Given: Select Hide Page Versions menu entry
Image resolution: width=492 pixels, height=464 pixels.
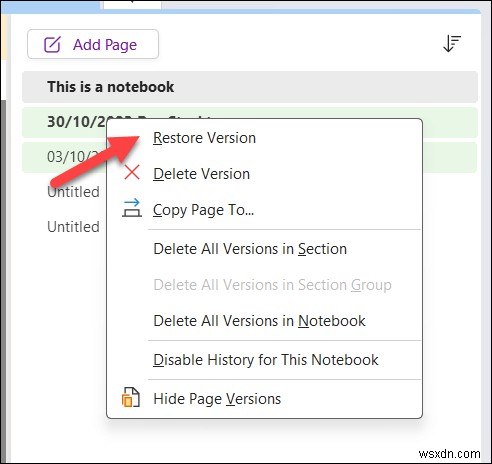Looking at the screenshot, I should (264, 399).
